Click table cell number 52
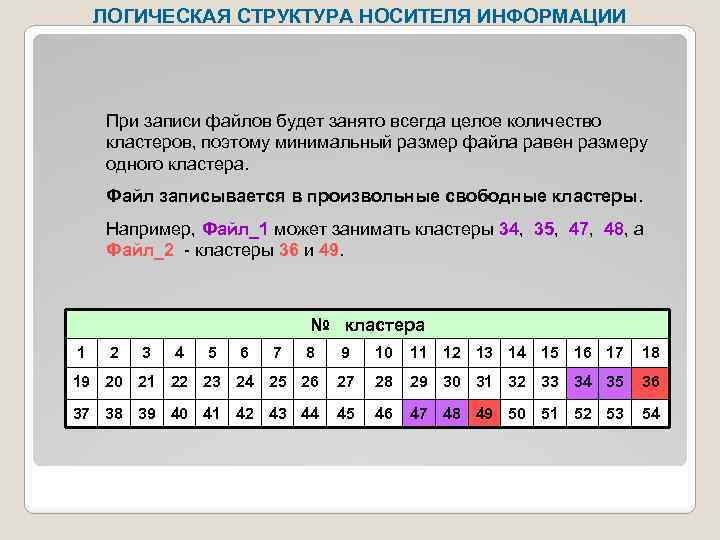Image resolution: width=720 pixels, height=540 pixels. click(x=583, y=413)
